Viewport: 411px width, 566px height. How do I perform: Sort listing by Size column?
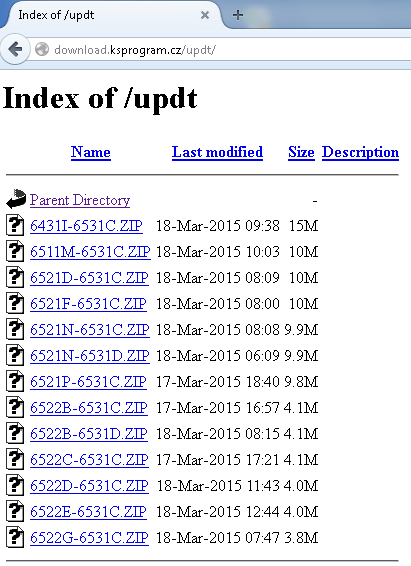pyautogui.click(x=301, y=152)
